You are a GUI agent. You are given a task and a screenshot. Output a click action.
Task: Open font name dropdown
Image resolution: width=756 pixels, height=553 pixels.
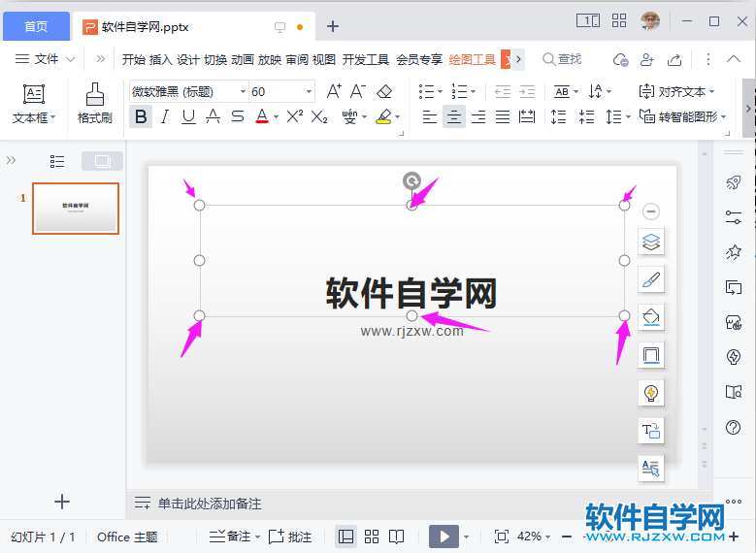[x=243, y=91]
